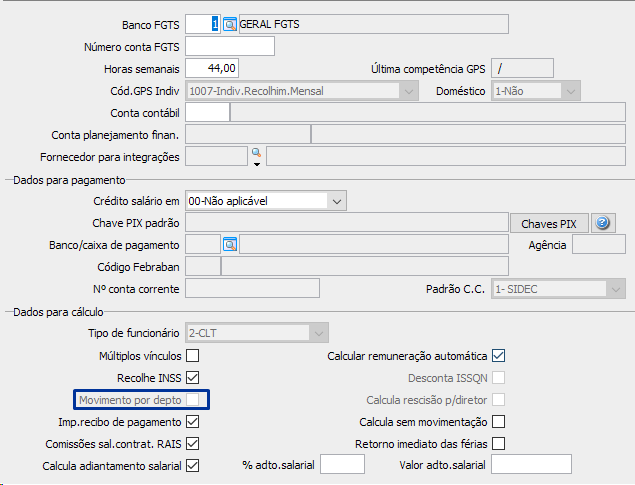The width and height of the screenshot is (635, 485).
Task: Click the Valor adto.salarial field
Action: pyautogui.click(x=531, y=464)
